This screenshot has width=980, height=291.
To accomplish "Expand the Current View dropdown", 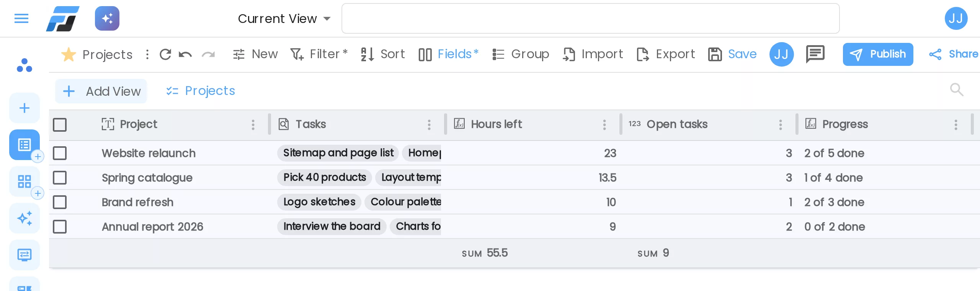I will coord(284,18).
